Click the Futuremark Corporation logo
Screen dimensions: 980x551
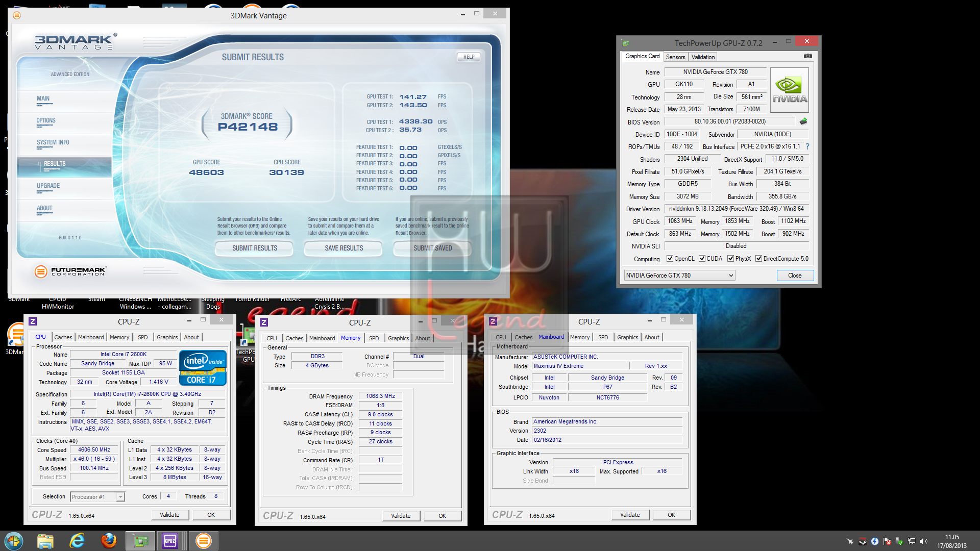[x=70, y=271]
